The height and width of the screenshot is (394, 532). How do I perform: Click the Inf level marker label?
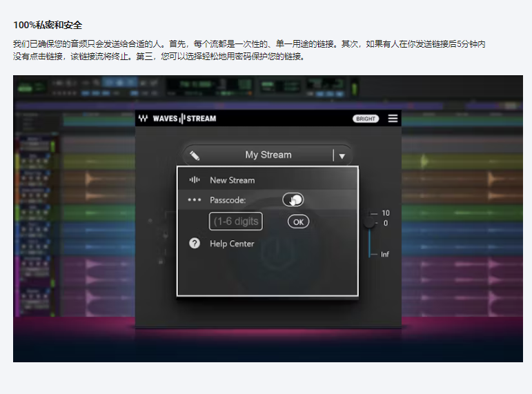[x=385, y=255]
